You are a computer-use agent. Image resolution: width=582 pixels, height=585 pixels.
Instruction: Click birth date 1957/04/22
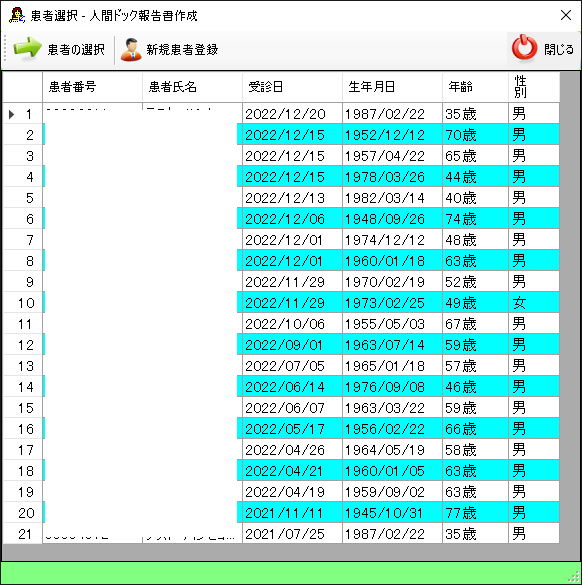point(392,156)
